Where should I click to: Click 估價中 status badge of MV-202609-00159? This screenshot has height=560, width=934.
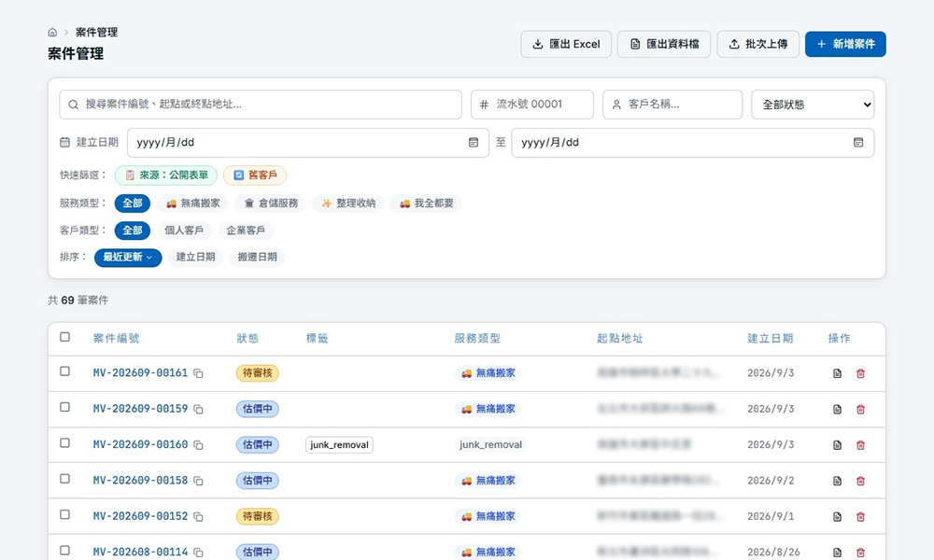point(258,409)
